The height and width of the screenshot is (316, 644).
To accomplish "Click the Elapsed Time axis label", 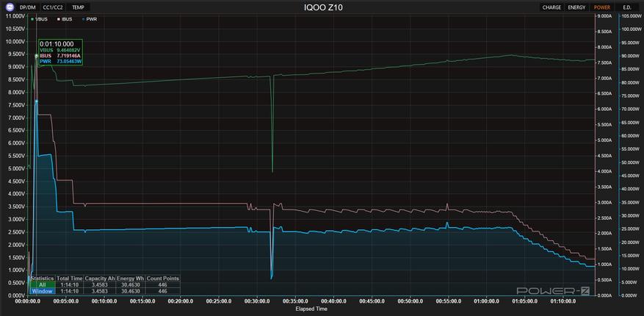I will (311, 308).
